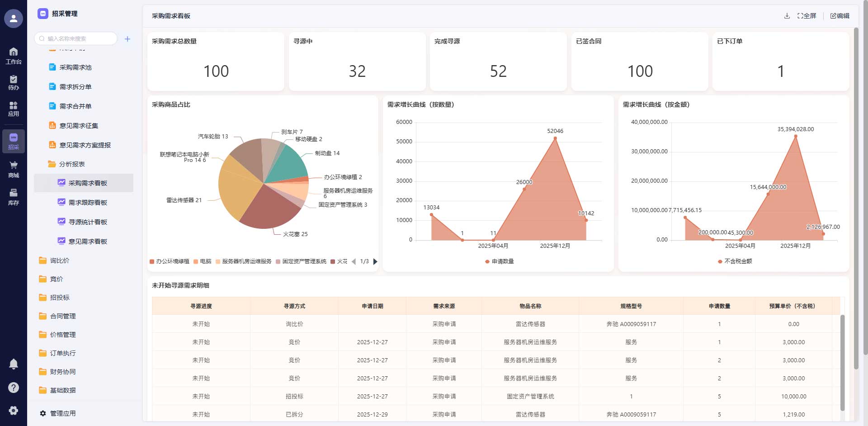The height and width of the screenshot is (426, 868).
Task: Open 需求跟踪看板 in sidebar
Action: (84, 203)
